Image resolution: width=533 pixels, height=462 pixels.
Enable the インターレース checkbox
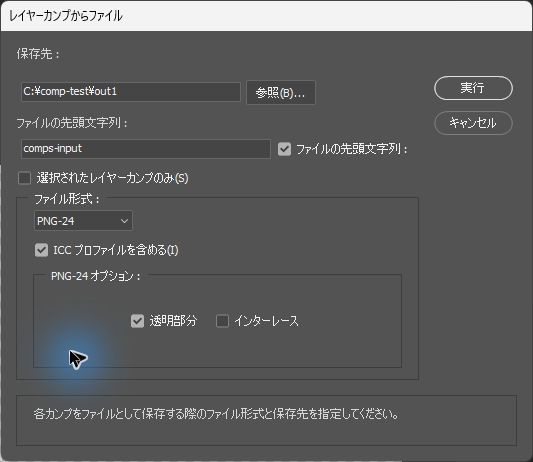(x=222, y=321)
